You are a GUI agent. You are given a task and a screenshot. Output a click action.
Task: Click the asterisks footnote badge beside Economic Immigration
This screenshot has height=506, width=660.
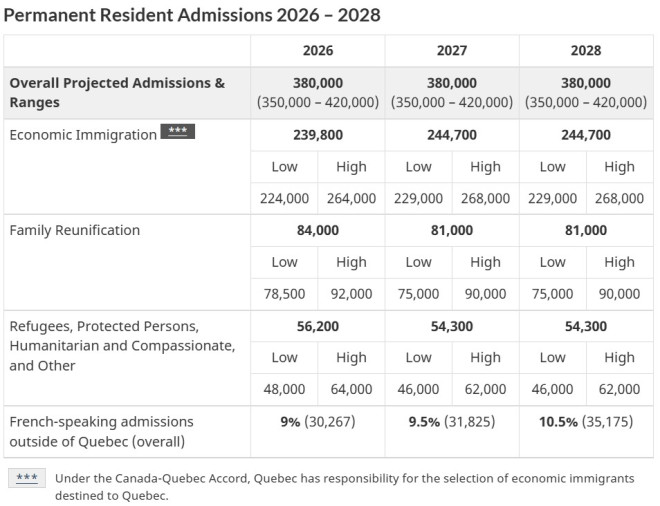click(177, 133)
